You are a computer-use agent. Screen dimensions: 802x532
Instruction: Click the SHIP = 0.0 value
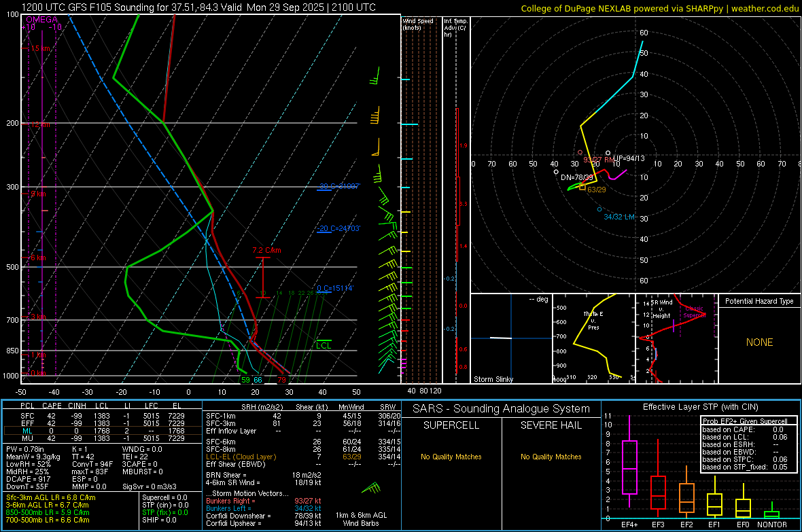click(x=159, y=520)
